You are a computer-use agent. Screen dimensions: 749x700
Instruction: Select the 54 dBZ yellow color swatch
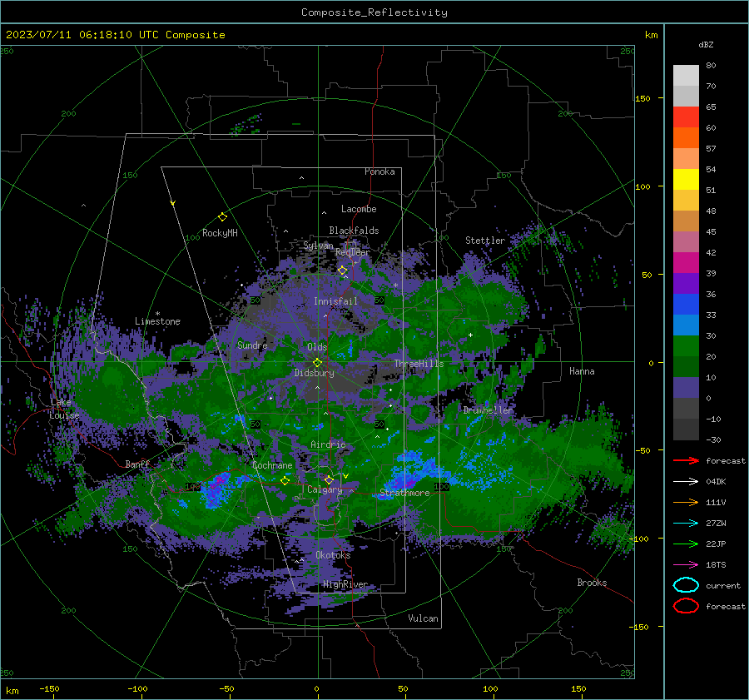click(x=686, y=179)
